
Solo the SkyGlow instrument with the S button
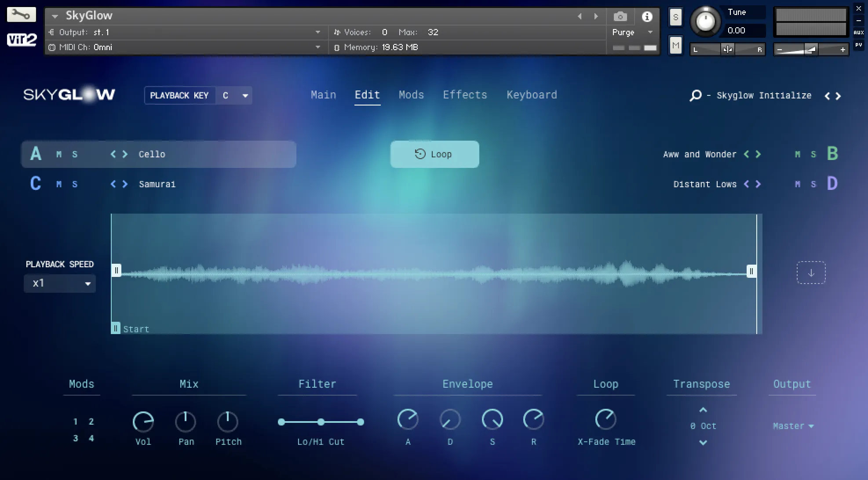point(675,17)
